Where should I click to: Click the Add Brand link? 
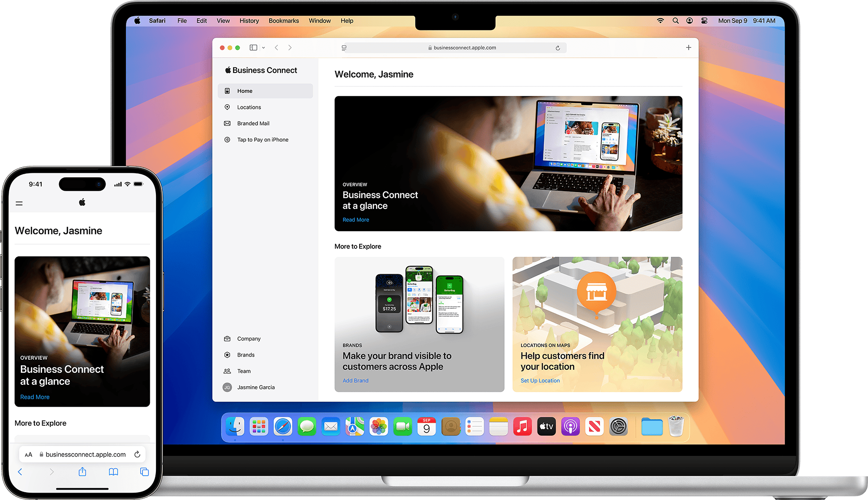pyautogui.click(x=355, y=381)
